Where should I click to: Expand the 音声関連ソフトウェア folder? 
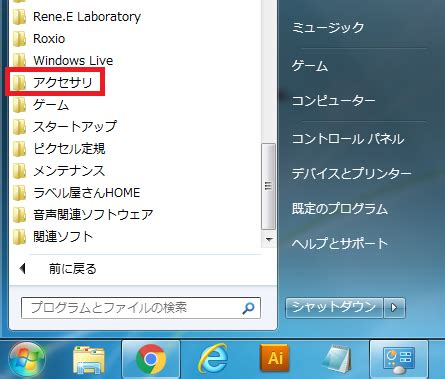tap(93, 215)
